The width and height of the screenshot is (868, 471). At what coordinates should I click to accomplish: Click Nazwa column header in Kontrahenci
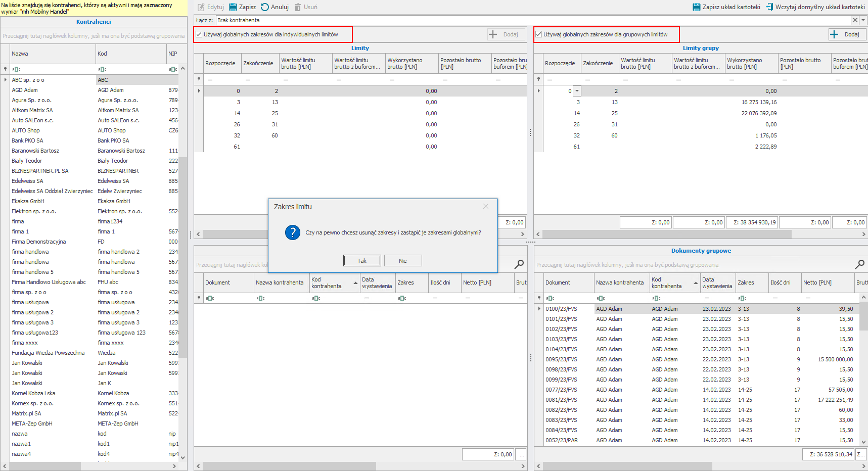(x=53, y=54)
